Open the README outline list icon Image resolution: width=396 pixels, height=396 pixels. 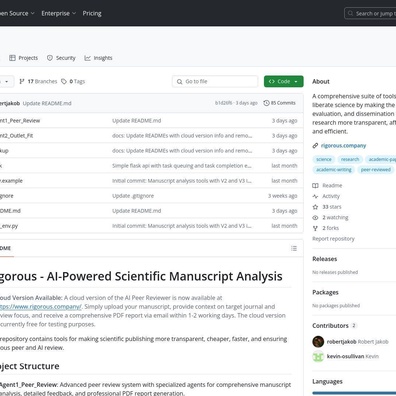point(294,248)
